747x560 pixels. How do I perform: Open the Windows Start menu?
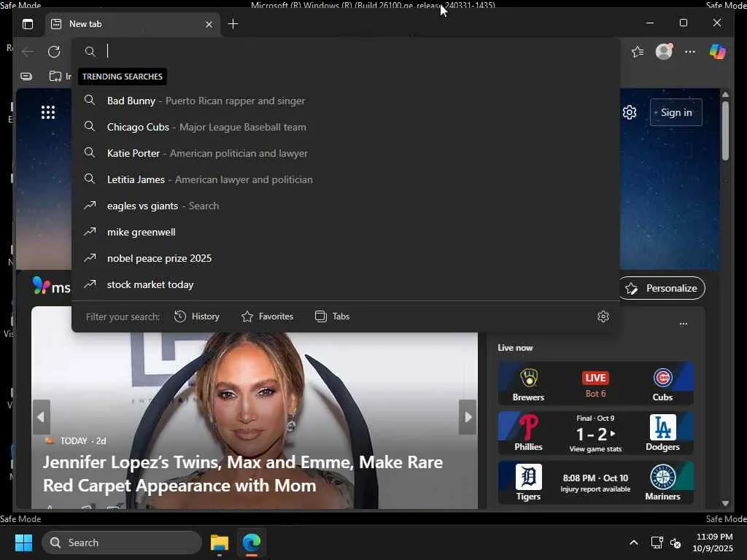(x=23, y=542)
